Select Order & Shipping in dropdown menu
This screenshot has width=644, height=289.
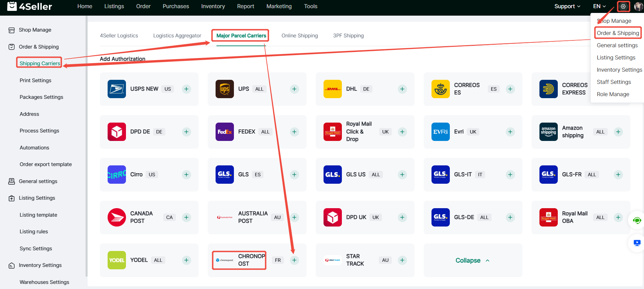coord(618,33)
